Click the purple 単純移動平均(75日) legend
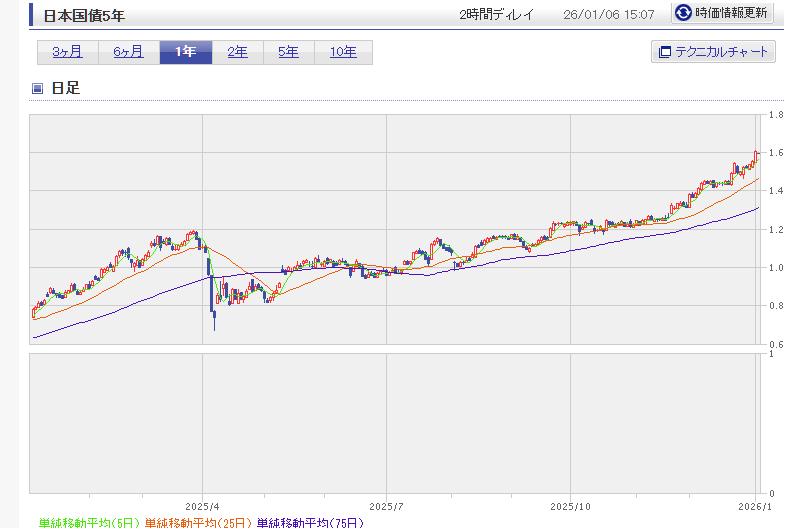 pos(310,522)
